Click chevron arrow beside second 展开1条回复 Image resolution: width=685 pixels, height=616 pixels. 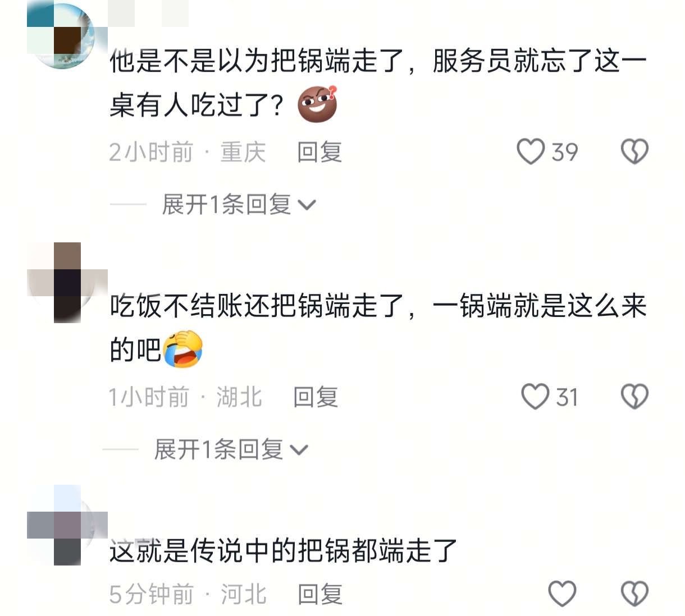coord(299,450)
